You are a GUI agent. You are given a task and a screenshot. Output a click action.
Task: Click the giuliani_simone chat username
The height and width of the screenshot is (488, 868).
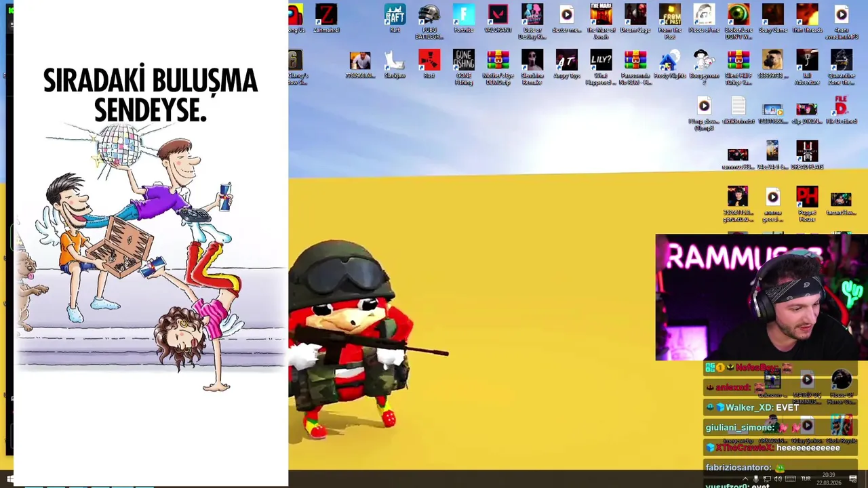coord(740,428)
